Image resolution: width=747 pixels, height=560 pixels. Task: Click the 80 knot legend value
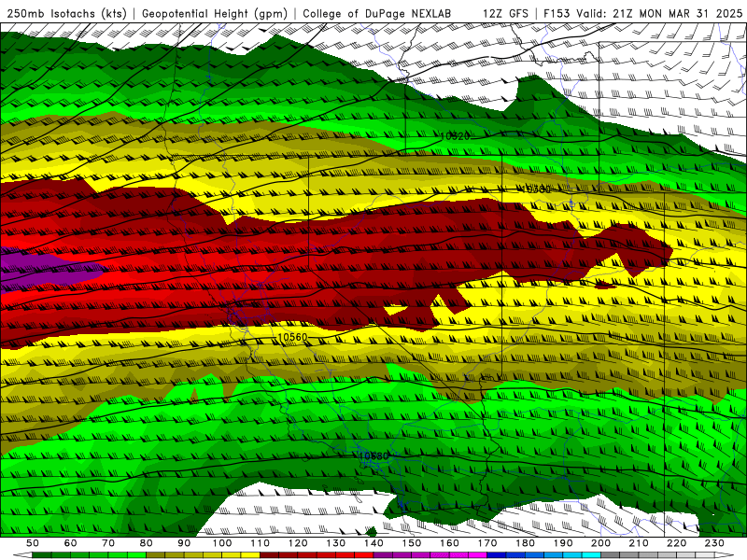[x=147, y=543]
